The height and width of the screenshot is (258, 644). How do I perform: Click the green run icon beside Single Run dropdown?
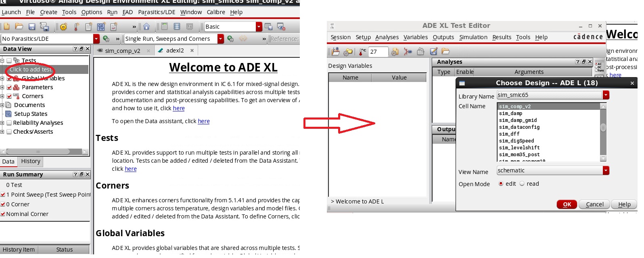click(x=230, y=39)
